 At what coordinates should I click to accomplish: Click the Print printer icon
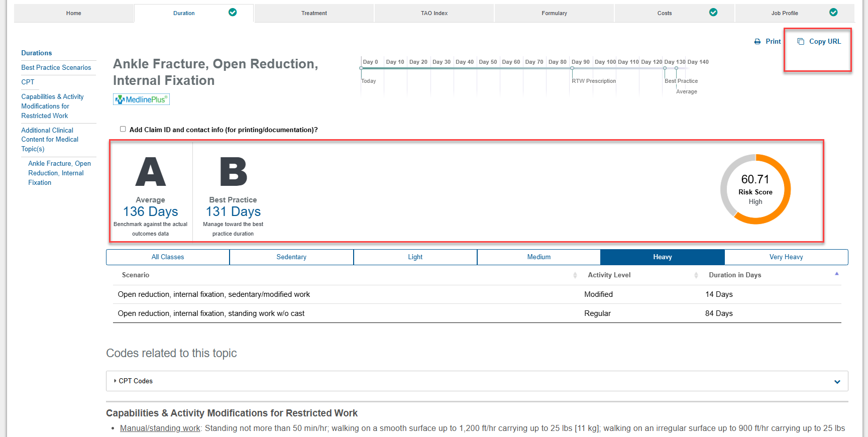pyautogui.click(x=757, y=42)
